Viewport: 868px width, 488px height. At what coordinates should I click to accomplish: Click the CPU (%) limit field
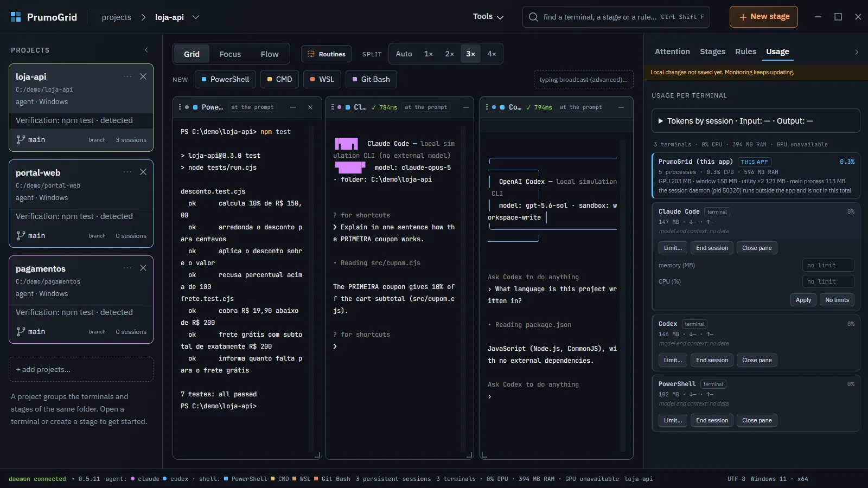[828, 281]
